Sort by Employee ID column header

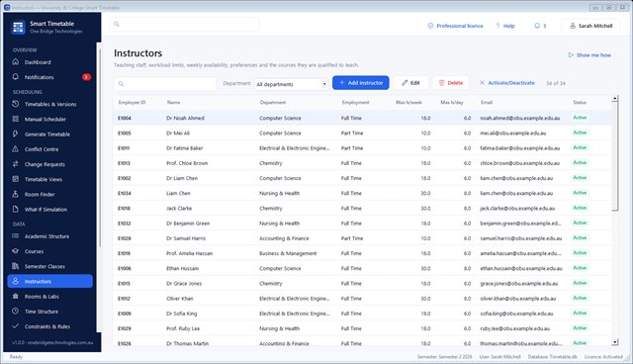[132, 102]
